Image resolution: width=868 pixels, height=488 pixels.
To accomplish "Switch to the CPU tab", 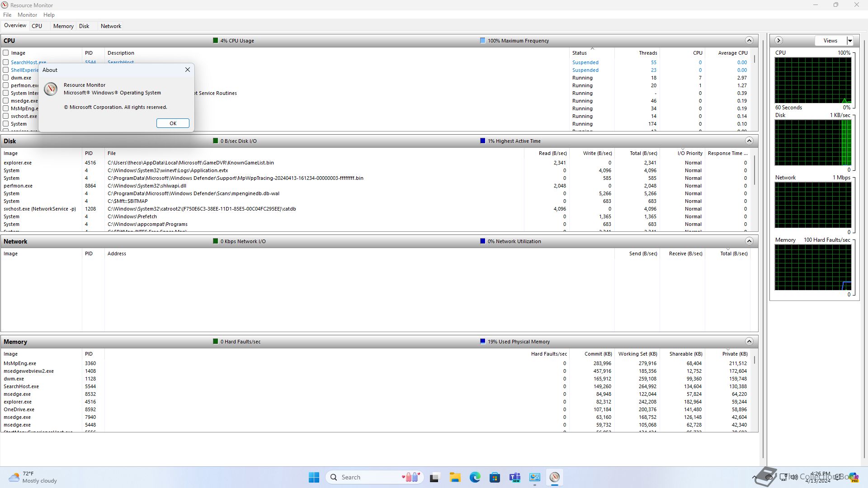I will click(37, 26).
